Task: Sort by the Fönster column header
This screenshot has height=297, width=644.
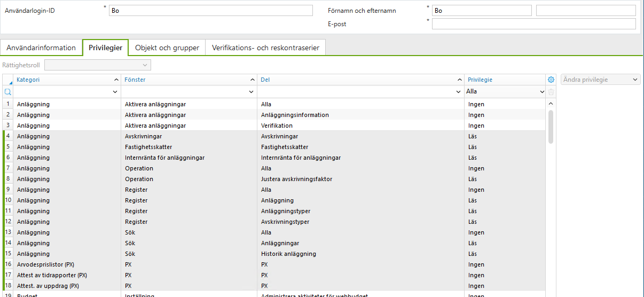Action: click(189, 80)
